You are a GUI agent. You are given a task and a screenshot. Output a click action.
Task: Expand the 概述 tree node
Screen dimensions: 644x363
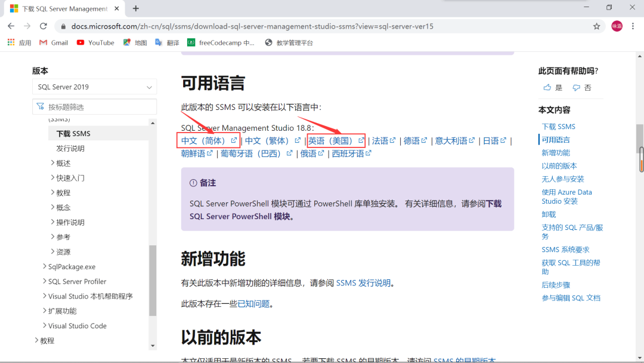tap(52, 163)
